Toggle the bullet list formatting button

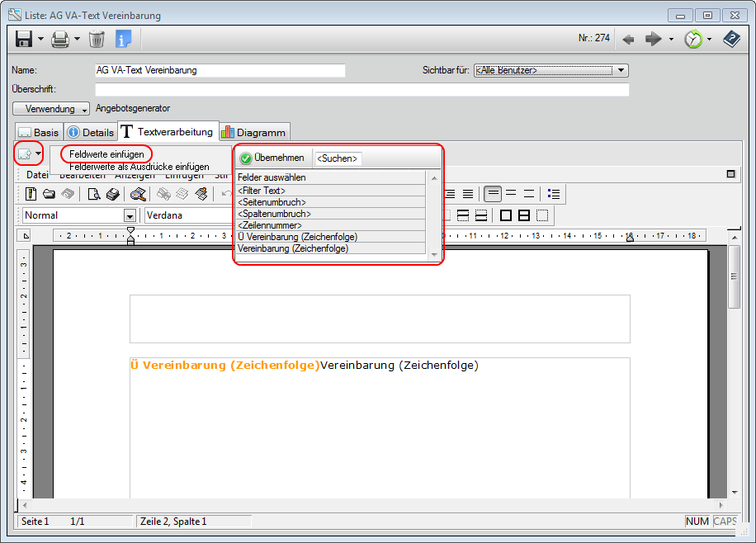554,194
